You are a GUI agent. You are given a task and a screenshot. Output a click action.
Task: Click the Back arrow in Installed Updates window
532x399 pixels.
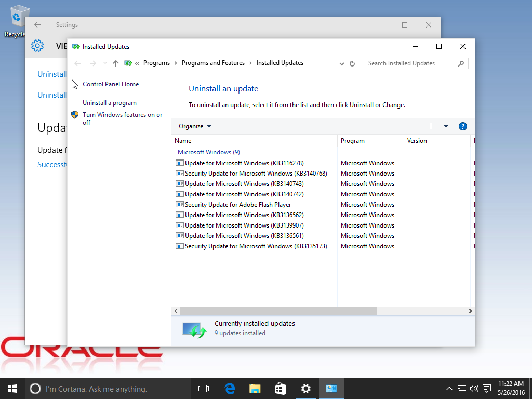77,63
